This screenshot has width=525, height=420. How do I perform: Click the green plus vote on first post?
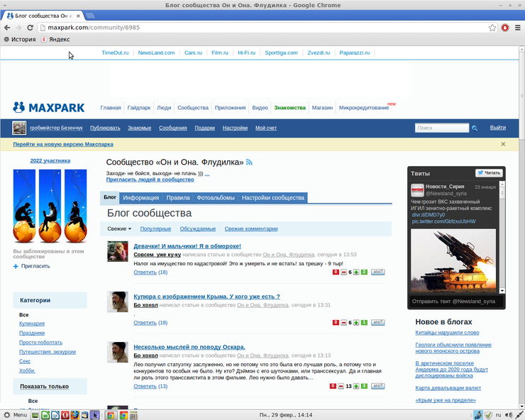tap(355, 272)
